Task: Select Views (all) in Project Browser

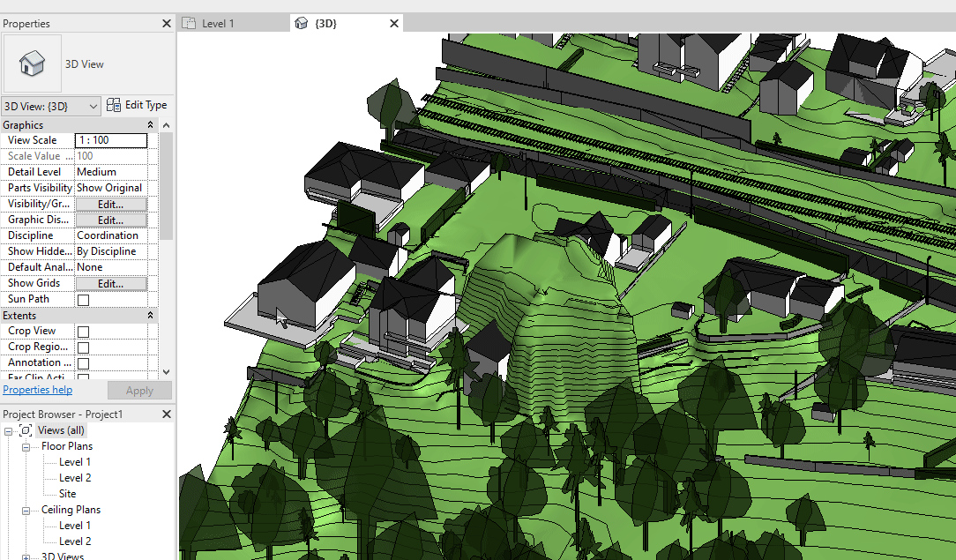Action: (x=61, y=430)
